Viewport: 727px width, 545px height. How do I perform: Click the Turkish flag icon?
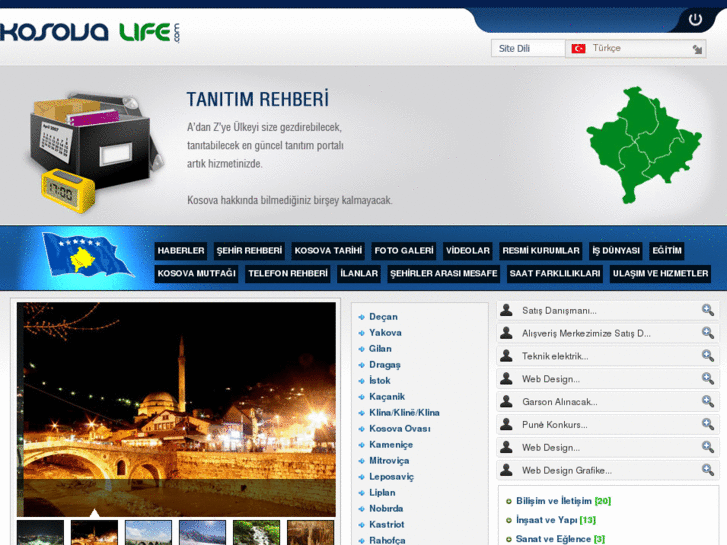point(578,48)
